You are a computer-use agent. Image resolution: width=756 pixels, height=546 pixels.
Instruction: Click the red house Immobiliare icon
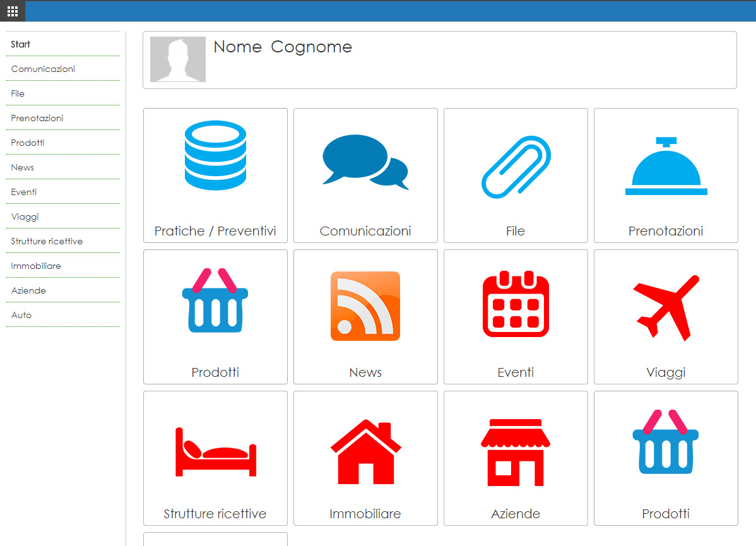(365, 451)
